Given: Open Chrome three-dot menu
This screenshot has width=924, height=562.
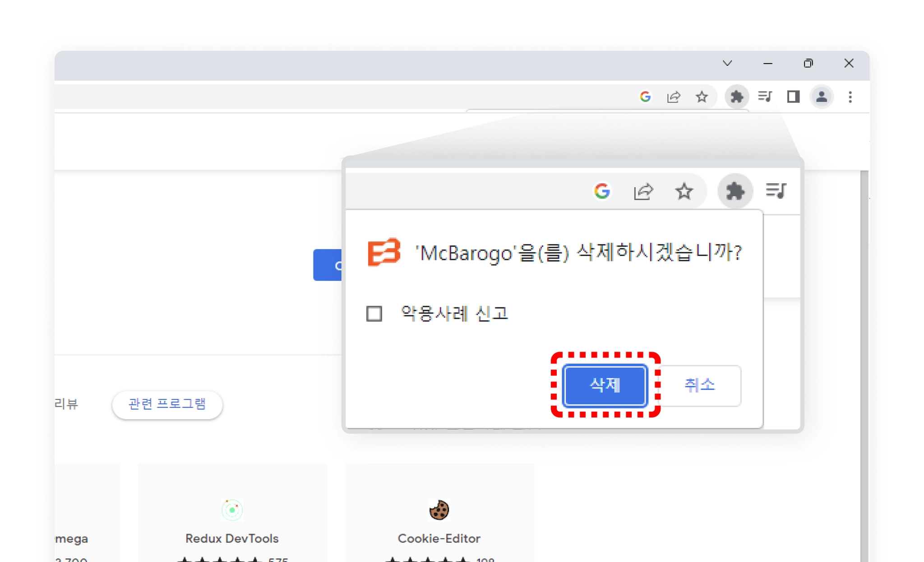Looking at the screenshot, I should pos(850,97).
